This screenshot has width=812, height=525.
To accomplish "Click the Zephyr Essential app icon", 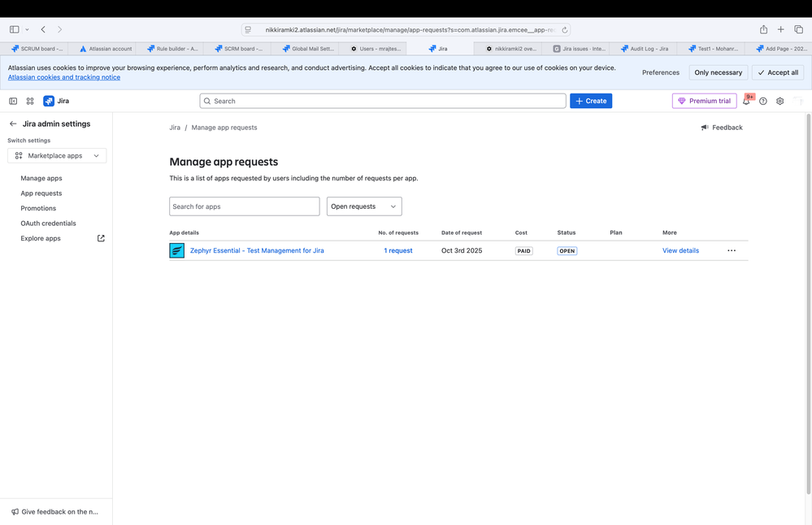I will click(176, 250).
